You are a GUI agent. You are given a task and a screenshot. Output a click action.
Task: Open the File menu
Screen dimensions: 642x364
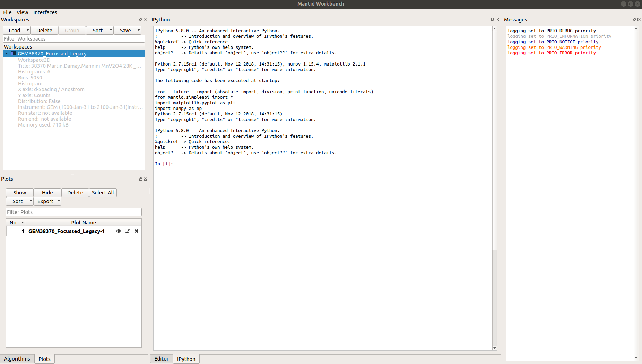tap(7, 12)
